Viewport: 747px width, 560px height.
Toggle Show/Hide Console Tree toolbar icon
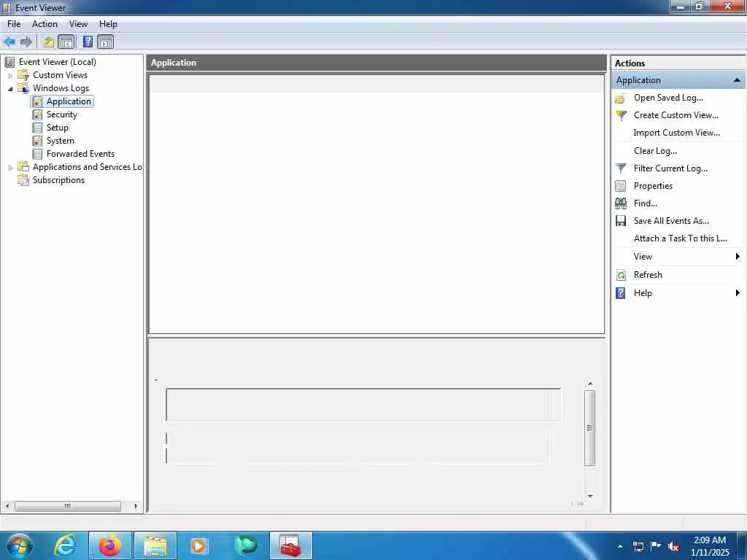click(x=66, y=42)
